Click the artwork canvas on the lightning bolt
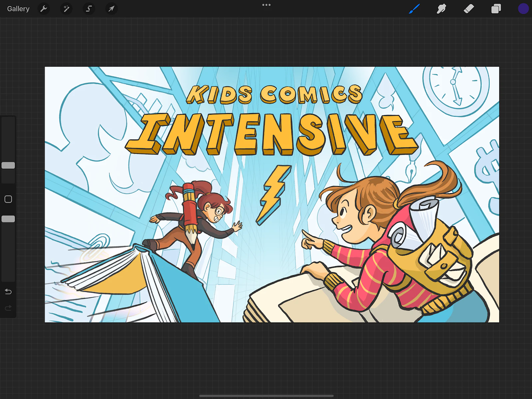532x399 pixels. pyautogui.click(x=273, y=195)
